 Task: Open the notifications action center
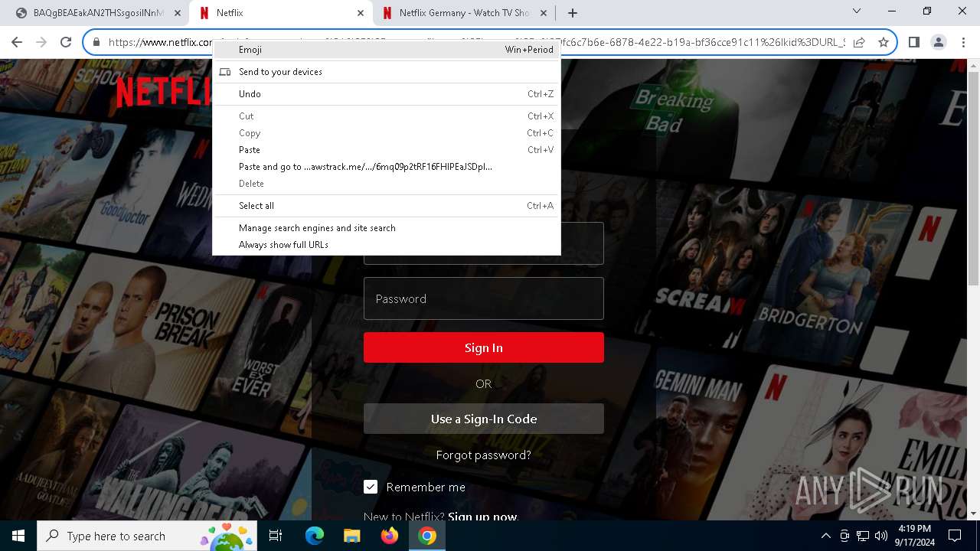(x=955, y=536)
